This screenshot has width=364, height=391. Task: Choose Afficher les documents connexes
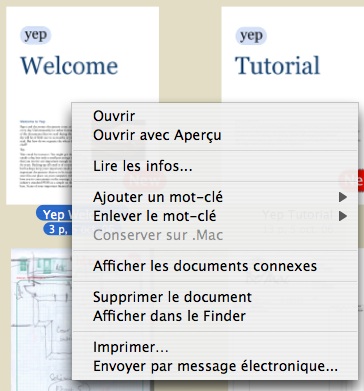point(215,266)
